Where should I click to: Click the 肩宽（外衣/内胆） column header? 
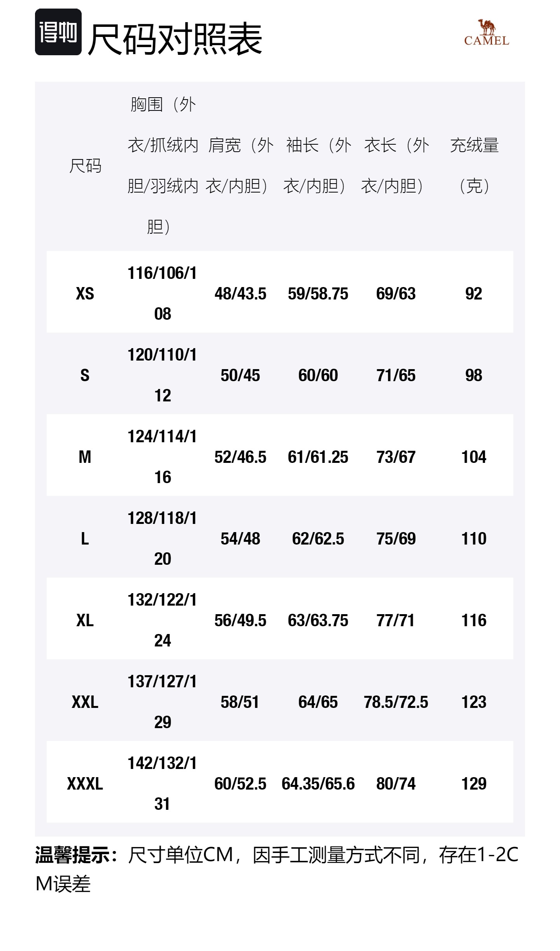(x=240, y=165)
